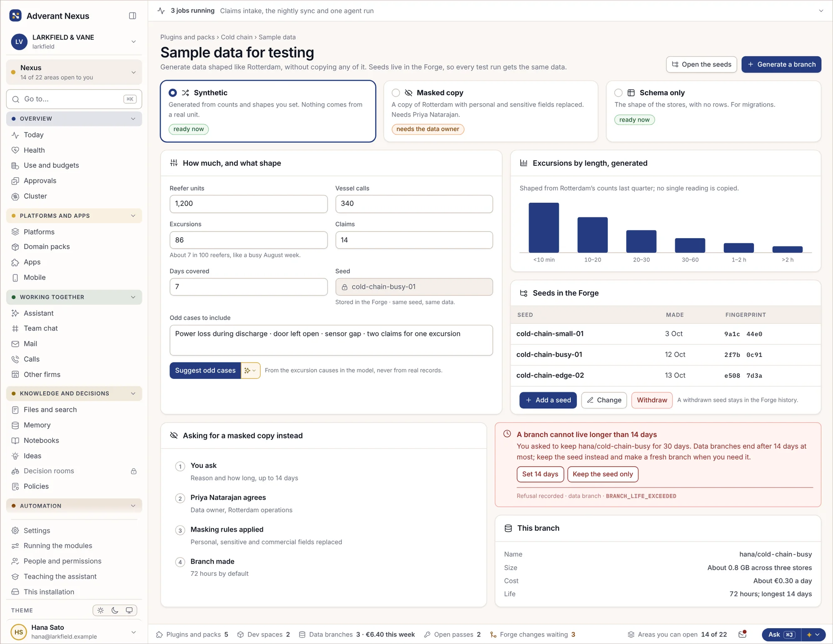
Task: Click Generate a branch button
Action: (781, 65)
